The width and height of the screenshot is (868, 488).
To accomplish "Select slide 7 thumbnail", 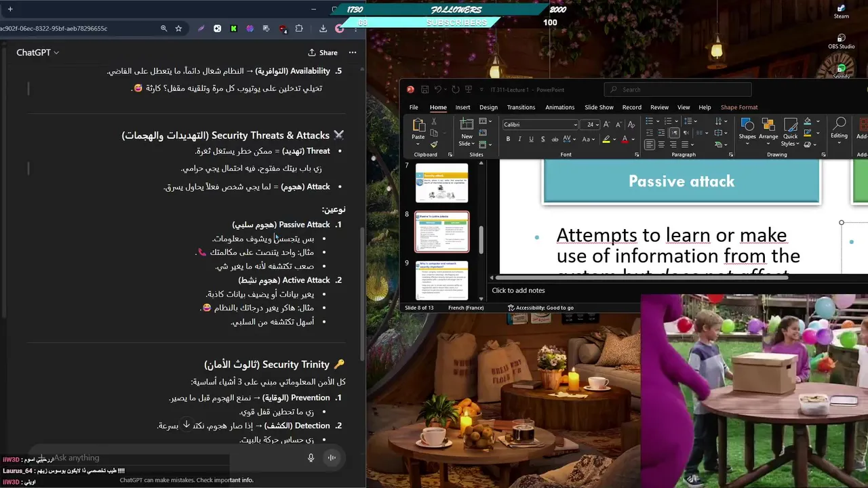I will click(441, 182).
